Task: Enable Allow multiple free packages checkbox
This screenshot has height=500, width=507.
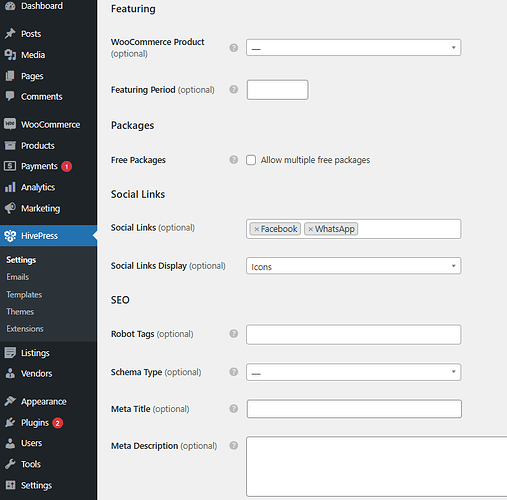Action: (x=251, y=160)
